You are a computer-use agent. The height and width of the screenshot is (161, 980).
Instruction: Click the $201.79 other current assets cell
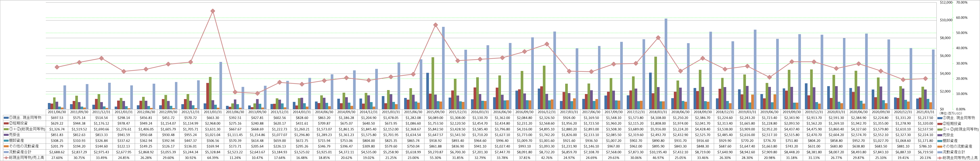[57, 147]
